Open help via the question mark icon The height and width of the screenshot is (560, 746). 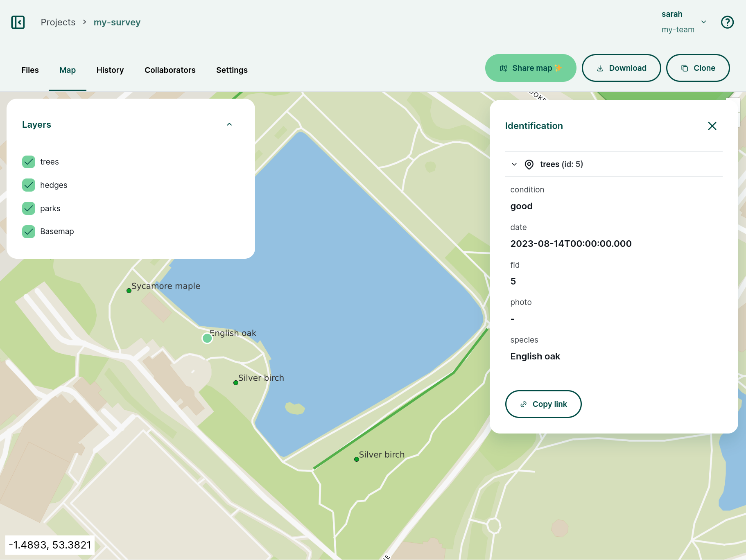[x=728, y=22]
